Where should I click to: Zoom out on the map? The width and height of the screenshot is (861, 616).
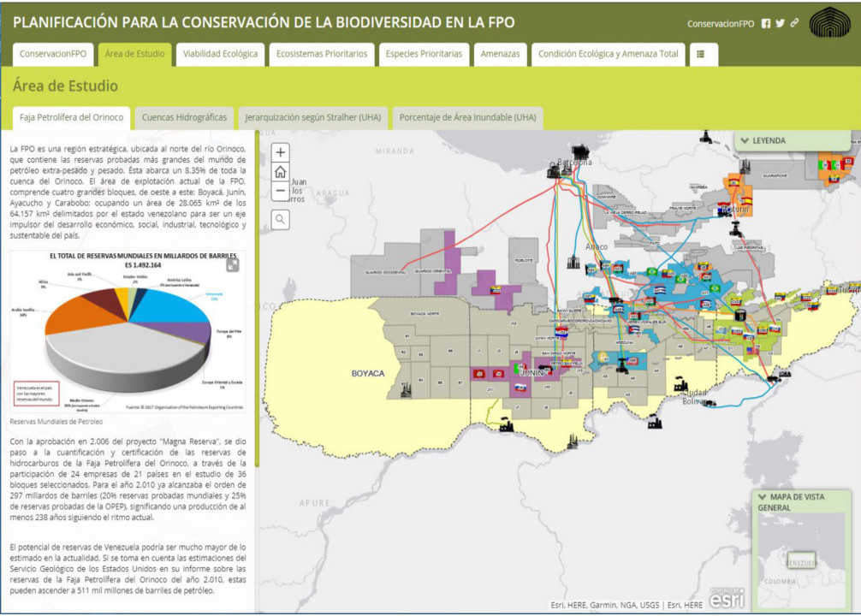tap(281, 190)
